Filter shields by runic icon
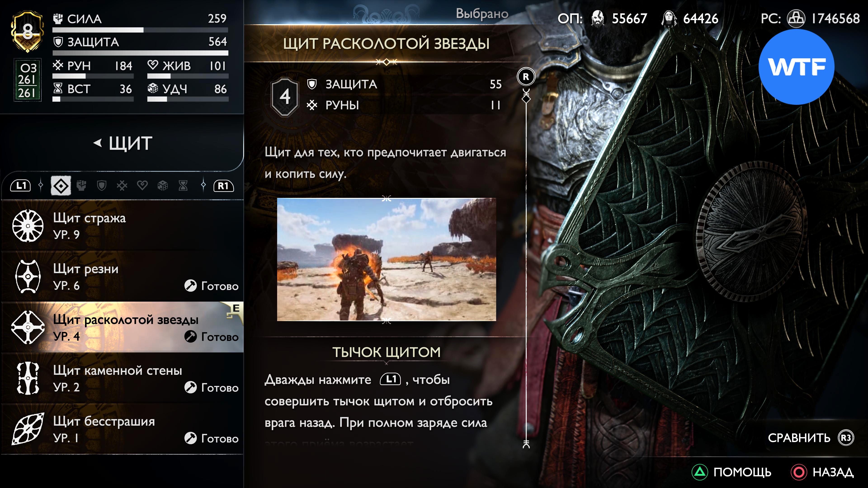The height and width of the screenshot is (488, 868). pos(122,185)
